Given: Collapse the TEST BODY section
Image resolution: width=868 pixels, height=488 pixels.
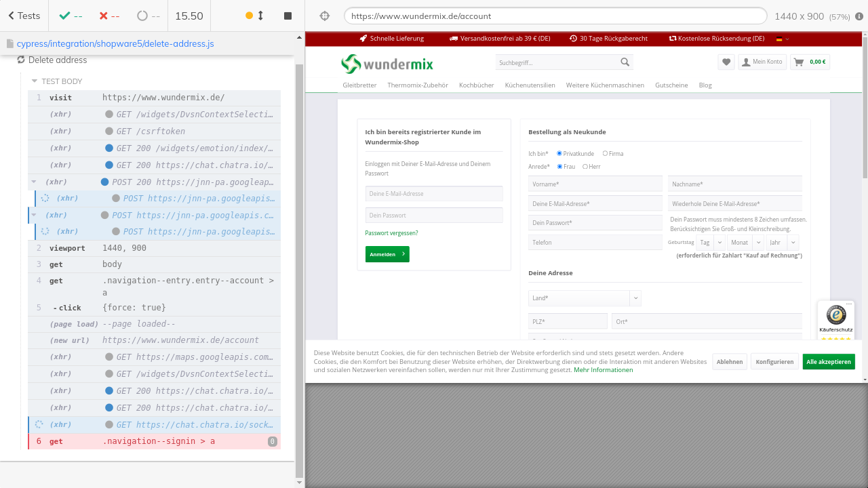Looking at the screenshot, I should pos(35,81).
